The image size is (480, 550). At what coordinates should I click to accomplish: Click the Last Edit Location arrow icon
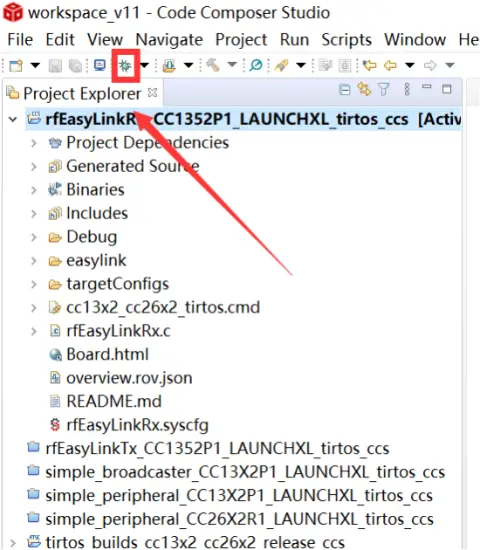pyautogui.click(x=369, y=65)
